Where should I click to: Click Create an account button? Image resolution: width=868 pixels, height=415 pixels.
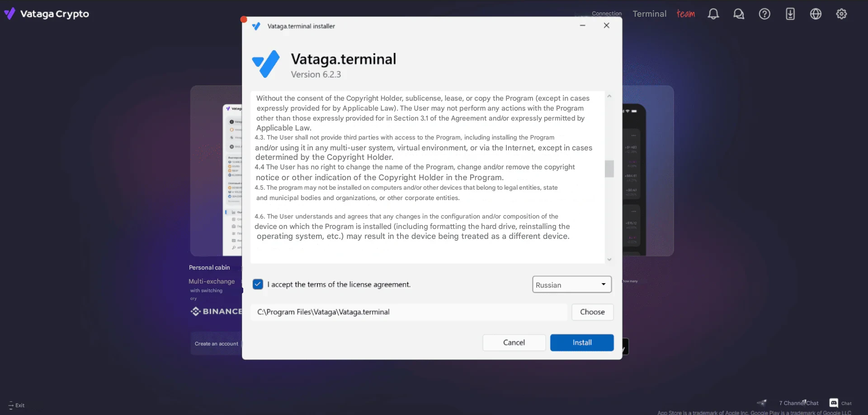point(217,344)
